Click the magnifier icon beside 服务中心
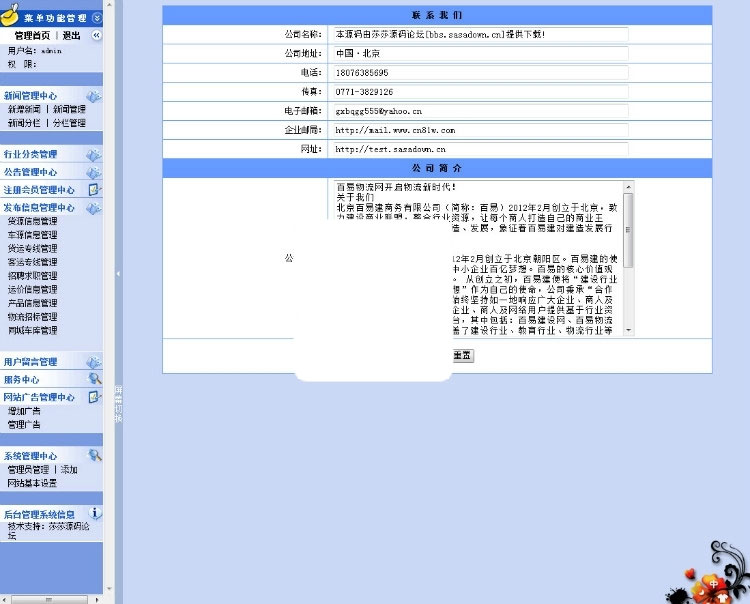Viewport: 750px width, 604px height. (94, 379)
